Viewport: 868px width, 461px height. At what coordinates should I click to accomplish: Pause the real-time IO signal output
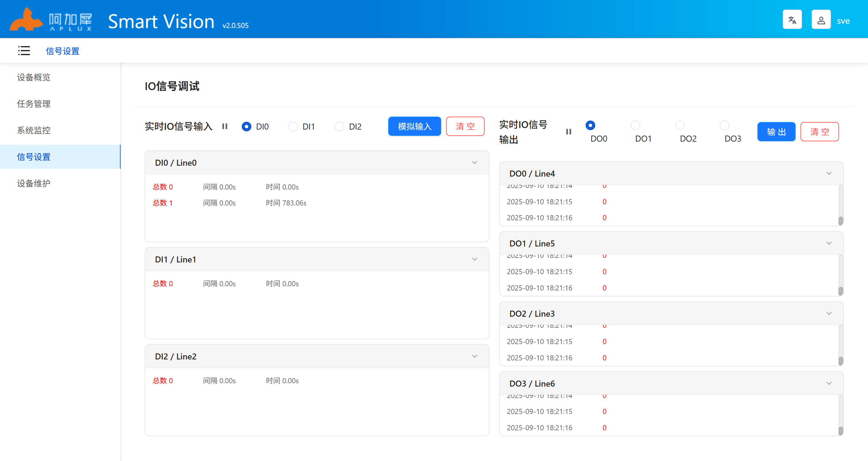(568, 132)
